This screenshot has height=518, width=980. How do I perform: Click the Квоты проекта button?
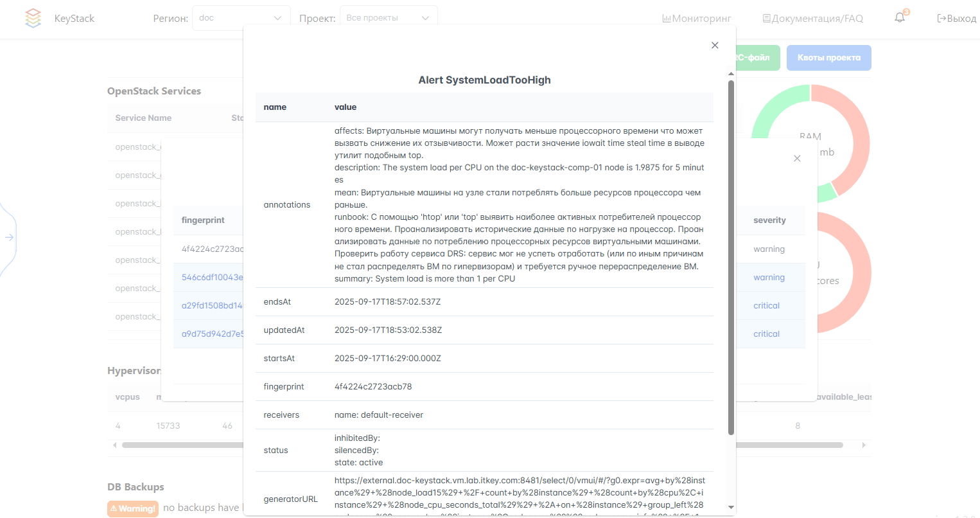click(x=828, y=57)
